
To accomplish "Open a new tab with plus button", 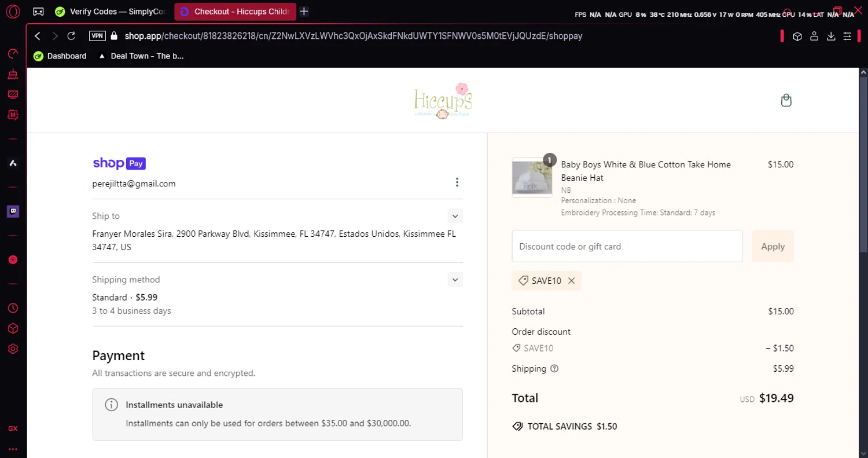I will pos(304,12).
